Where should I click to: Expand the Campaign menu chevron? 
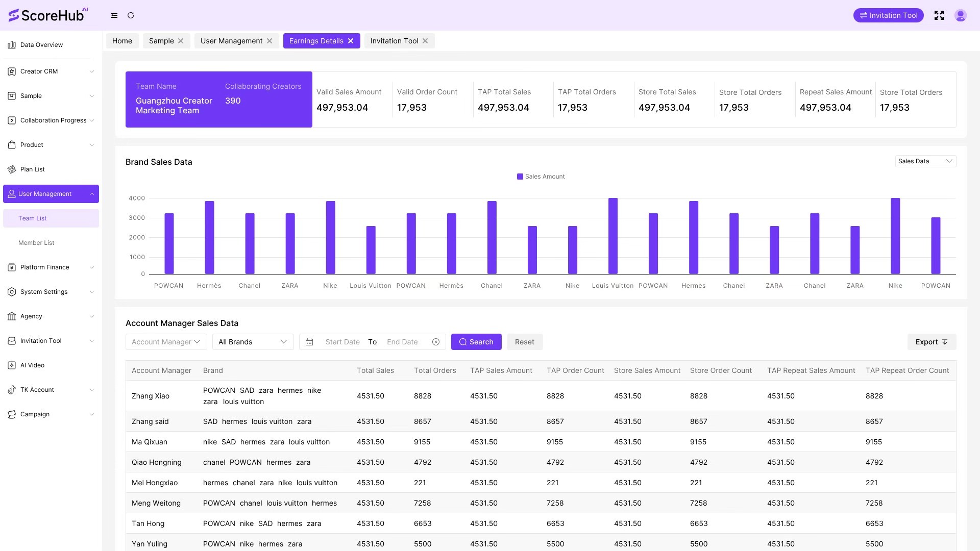click(92, 414)
